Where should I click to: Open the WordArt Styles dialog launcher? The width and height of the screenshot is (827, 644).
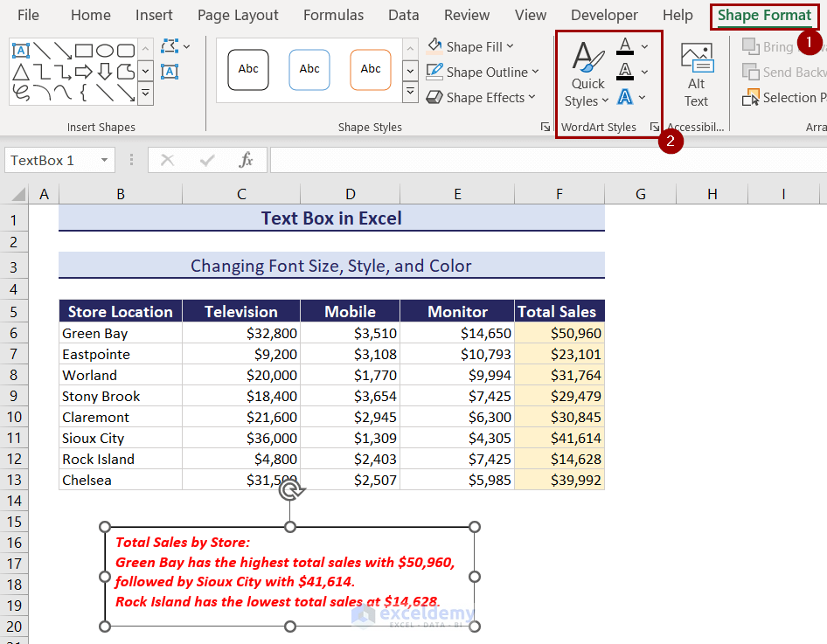[655, 127]
